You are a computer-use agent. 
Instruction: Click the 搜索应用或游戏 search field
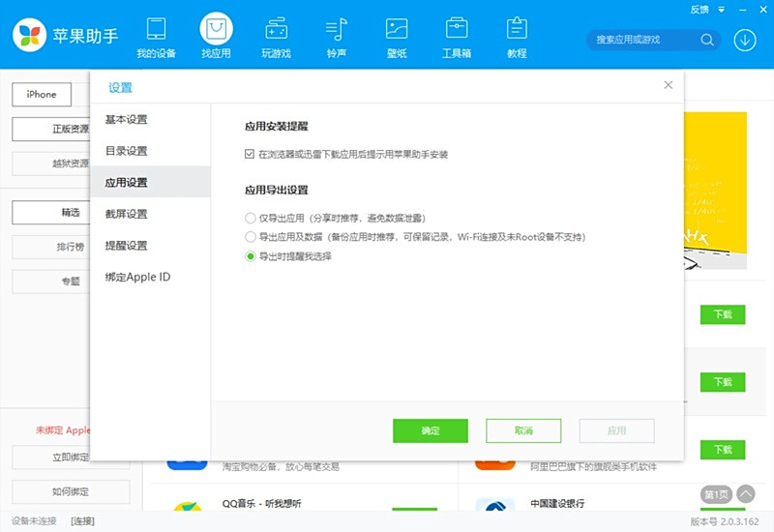tap(641, 40)
